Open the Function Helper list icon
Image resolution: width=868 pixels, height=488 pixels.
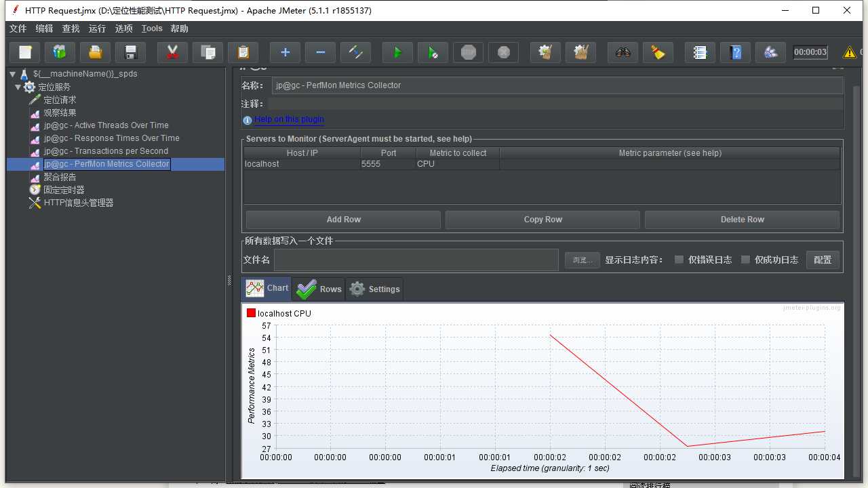[x=700, y=52]
